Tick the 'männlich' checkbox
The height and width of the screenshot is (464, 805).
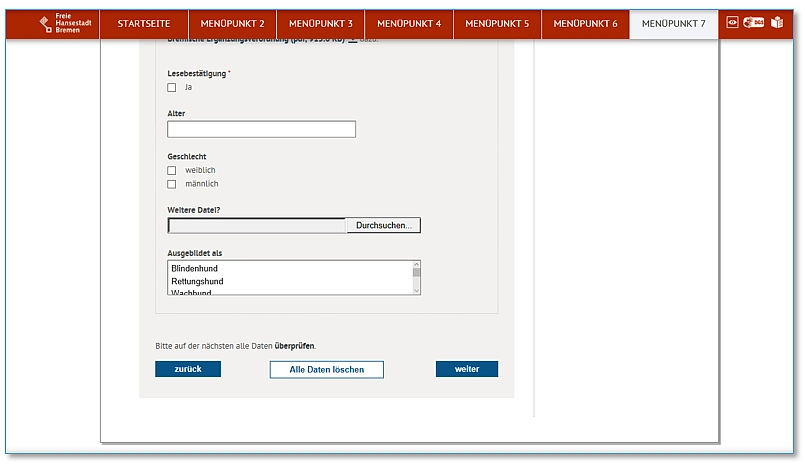tap(172, 185)
